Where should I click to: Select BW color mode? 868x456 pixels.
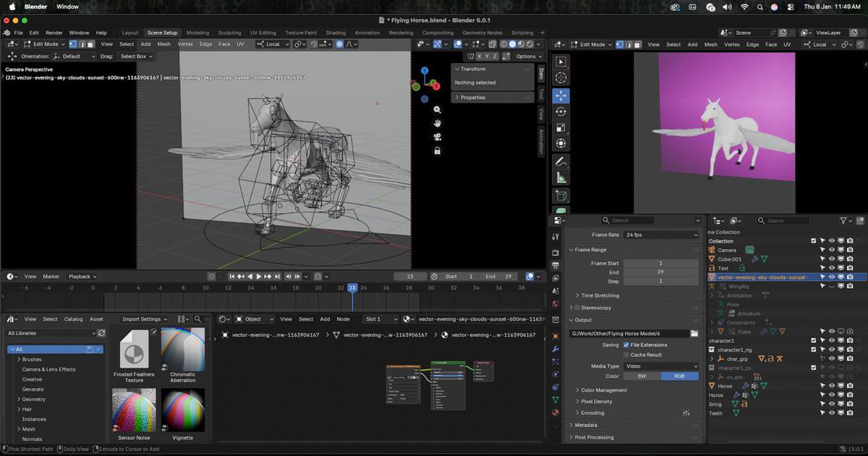pos(642,376)
